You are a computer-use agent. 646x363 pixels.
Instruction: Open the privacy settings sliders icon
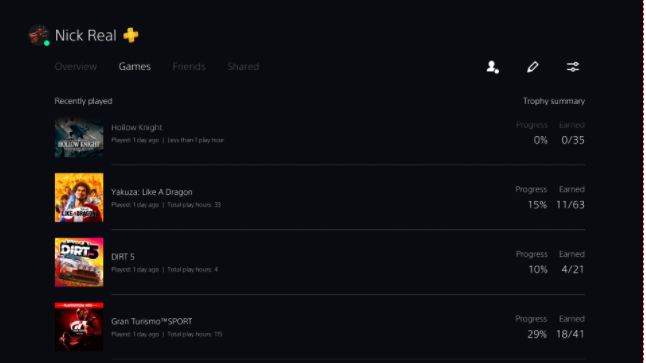pos(573,67)
